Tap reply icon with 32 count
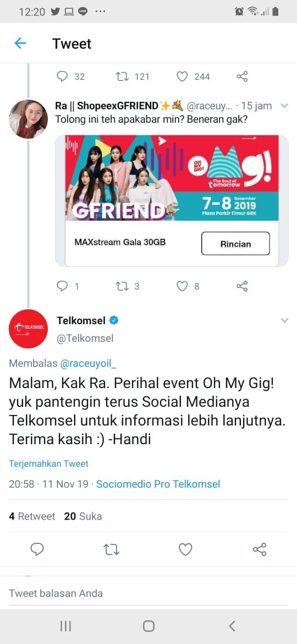The image size is (297, 644). [x=62, y=77]
